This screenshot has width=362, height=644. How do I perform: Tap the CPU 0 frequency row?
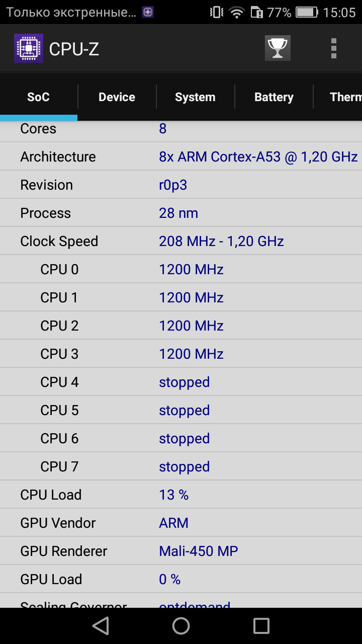(181, 269)
